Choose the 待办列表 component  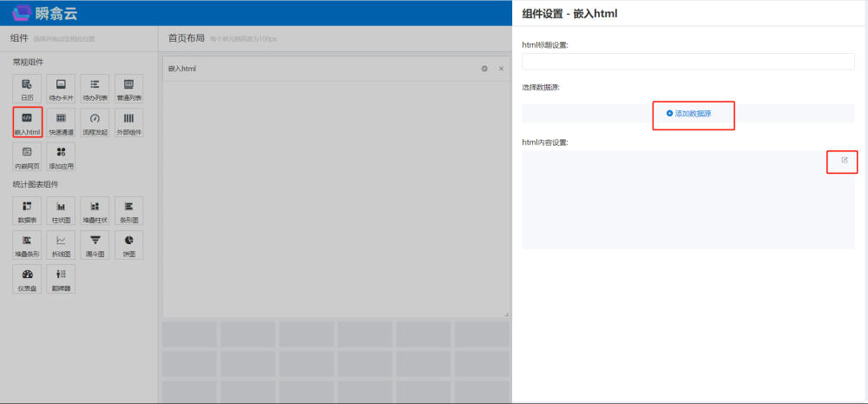point(95,88)
